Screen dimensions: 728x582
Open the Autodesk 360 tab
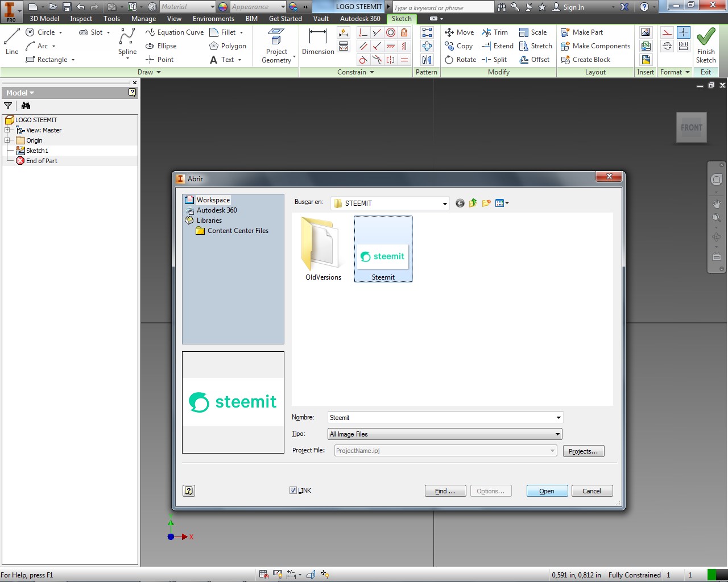(360, 19)
